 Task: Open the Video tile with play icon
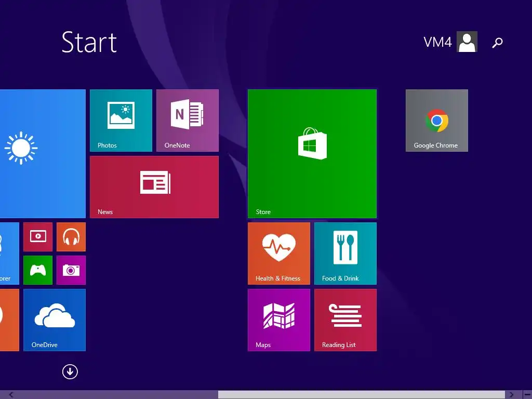coord(37,237)
